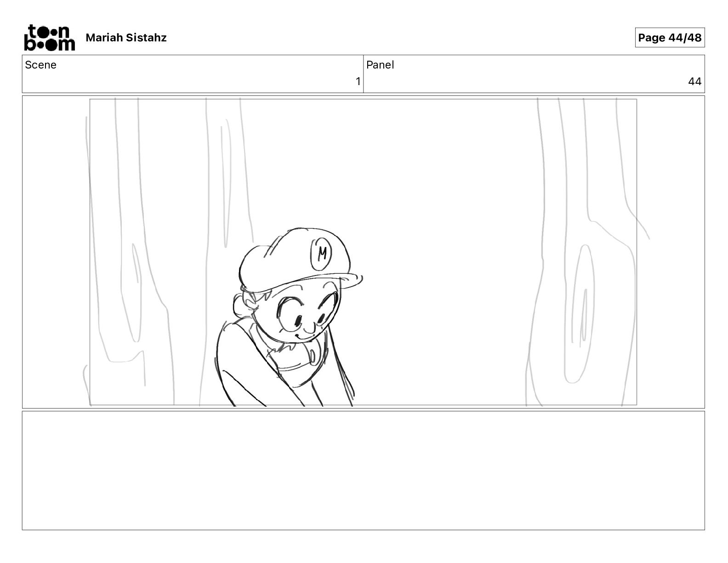Screen dimensions: 728x563
Task: Click the 'Panel' label
Action: [x=380, y=65]
